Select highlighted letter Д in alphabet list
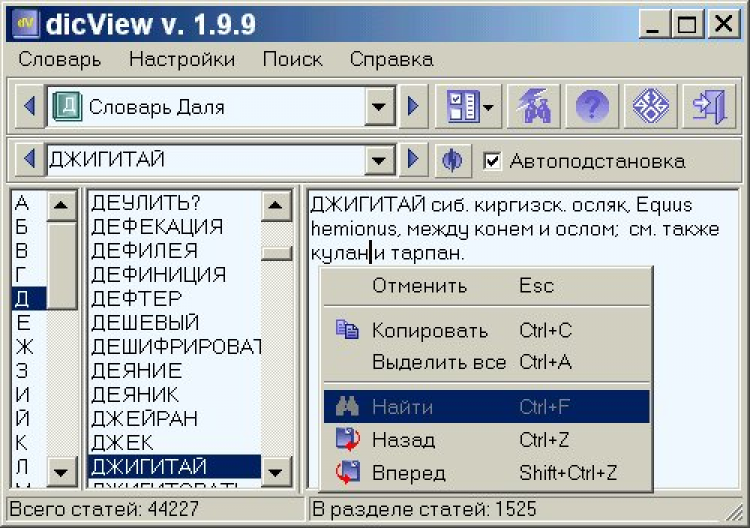Viewport: 750px width, 528px height. [x=29, y=298]
